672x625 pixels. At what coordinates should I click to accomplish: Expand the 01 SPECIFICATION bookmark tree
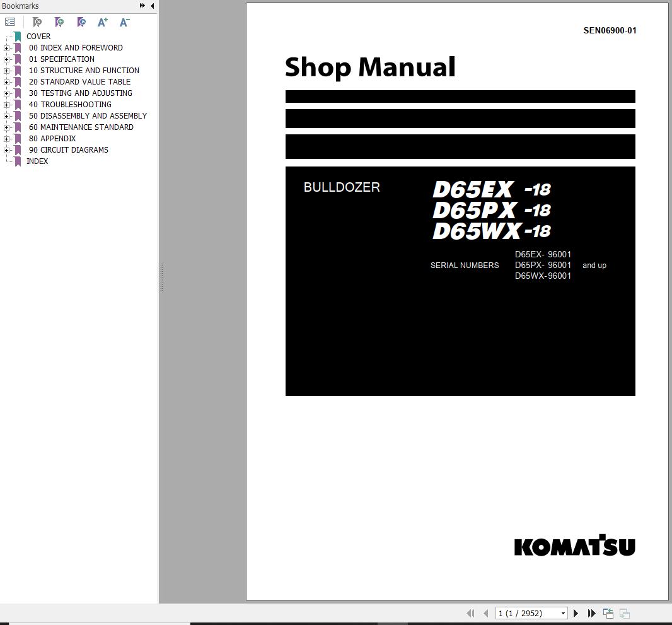[x=6, y=59]
